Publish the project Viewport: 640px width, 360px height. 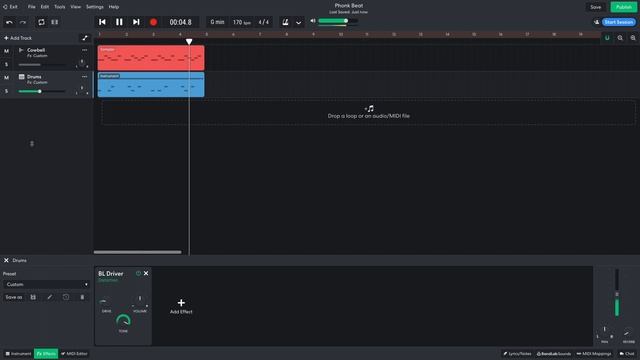(624, 7)
